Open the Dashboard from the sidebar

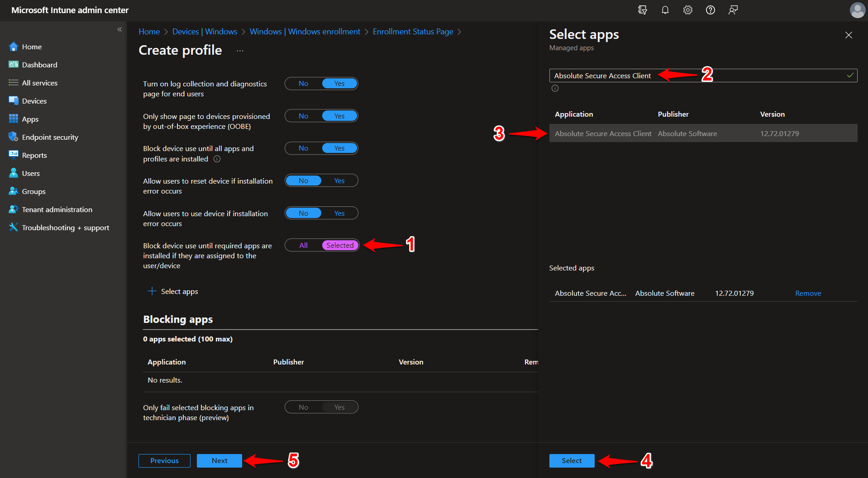coord(39,64)
